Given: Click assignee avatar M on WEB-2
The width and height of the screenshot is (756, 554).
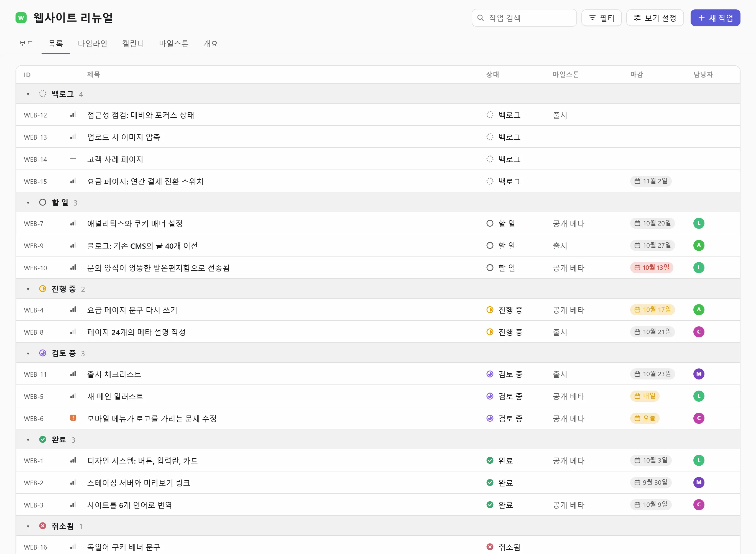Looking at the screenshot, I should click(x=699, y=483).
